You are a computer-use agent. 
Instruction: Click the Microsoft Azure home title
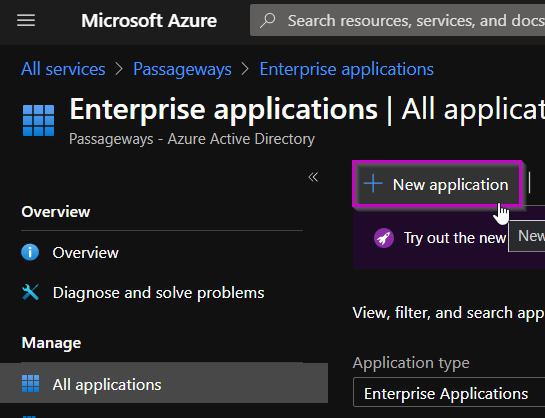(x=149, y=21)
